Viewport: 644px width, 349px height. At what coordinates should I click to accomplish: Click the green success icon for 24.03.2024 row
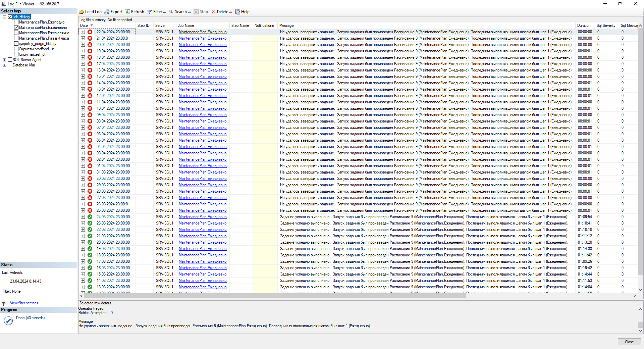[x=90, y=217]
